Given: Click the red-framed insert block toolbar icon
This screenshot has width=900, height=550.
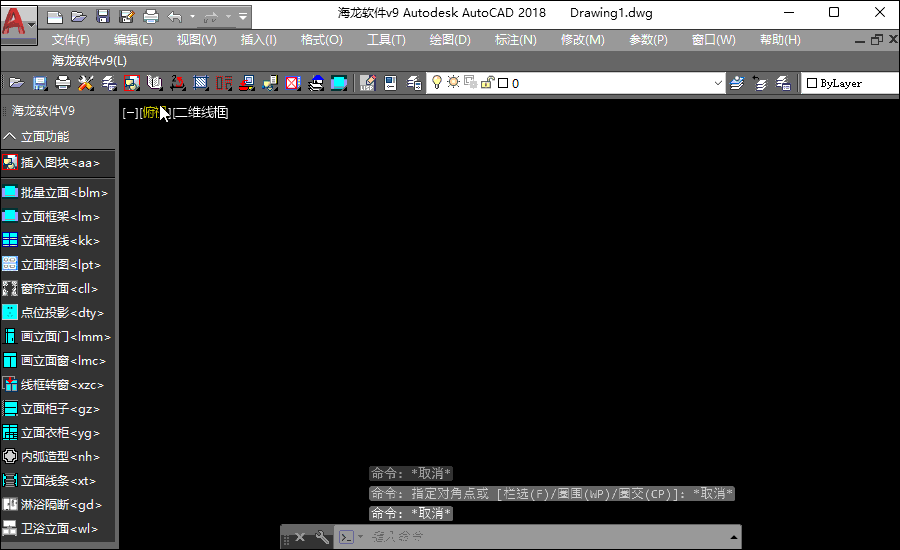Looking at the screenshot, I should [x=131, y=83].
